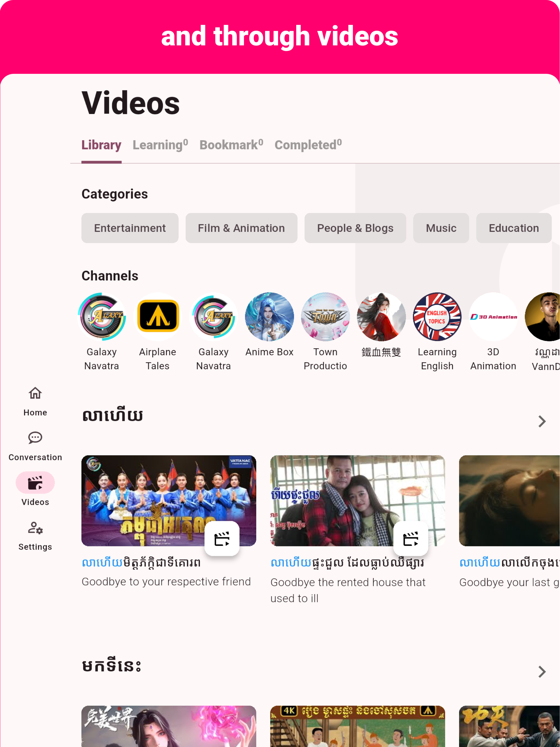
Task: Open the first Galaxy Navatra channel
Action: (x=102, y=316)
